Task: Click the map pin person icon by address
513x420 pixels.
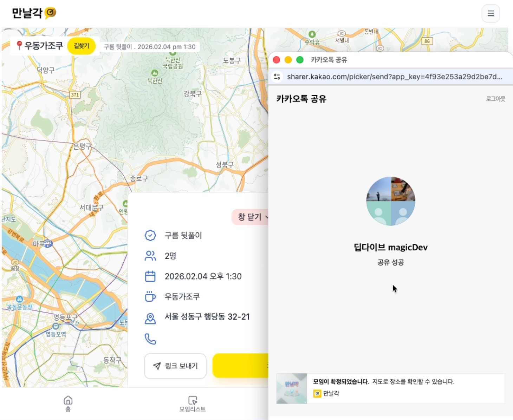Action: (150, 318)
